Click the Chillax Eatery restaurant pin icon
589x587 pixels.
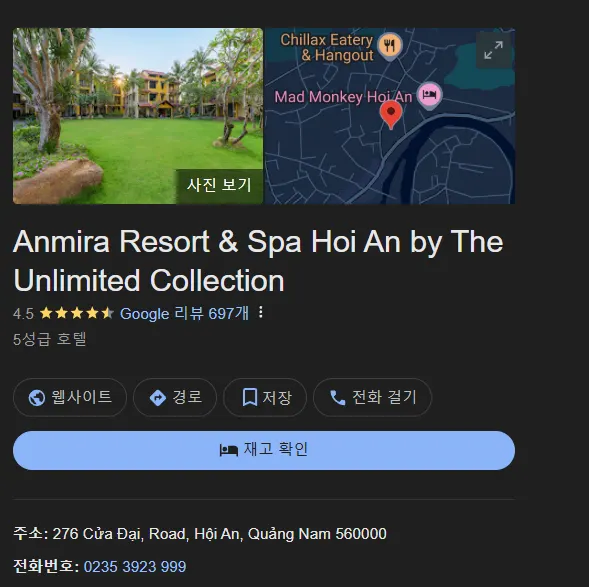[390, 46]
